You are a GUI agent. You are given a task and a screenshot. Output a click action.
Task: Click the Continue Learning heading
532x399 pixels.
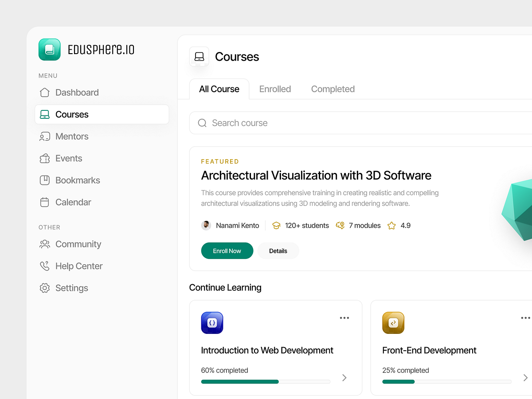click(225, 288)
